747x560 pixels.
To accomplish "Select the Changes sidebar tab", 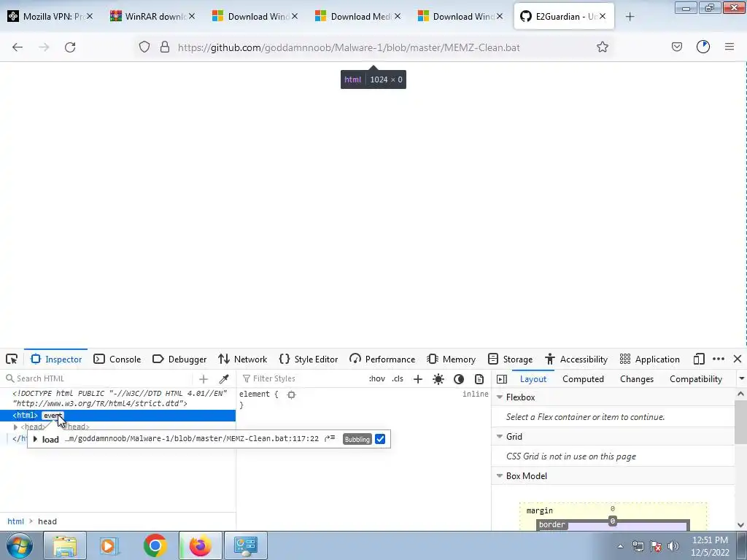I will pyautogui.click(x=637, y=379).
